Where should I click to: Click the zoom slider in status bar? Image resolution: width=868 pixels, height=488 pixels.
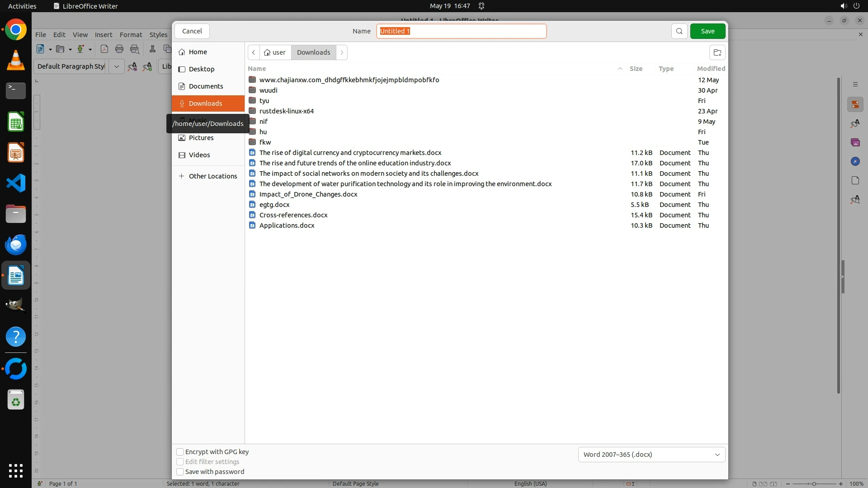(814, 483)
